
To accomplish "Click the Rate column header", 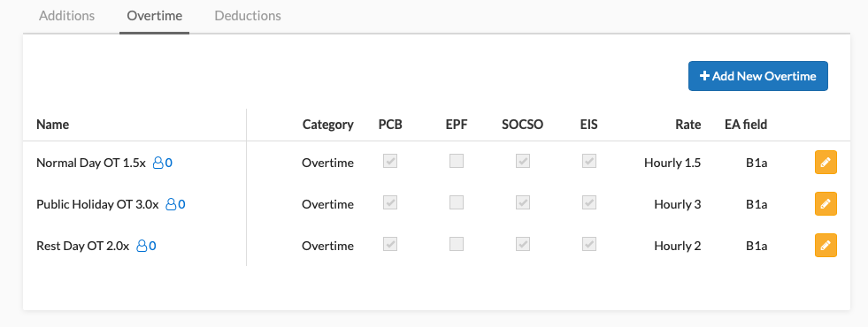I will 688,125.
